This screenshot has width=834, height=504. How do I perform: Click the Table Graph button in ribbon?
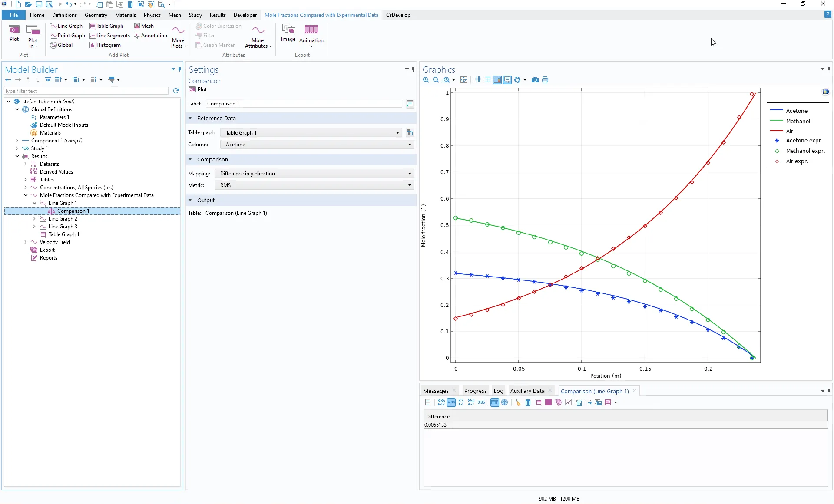coord(106,26)
